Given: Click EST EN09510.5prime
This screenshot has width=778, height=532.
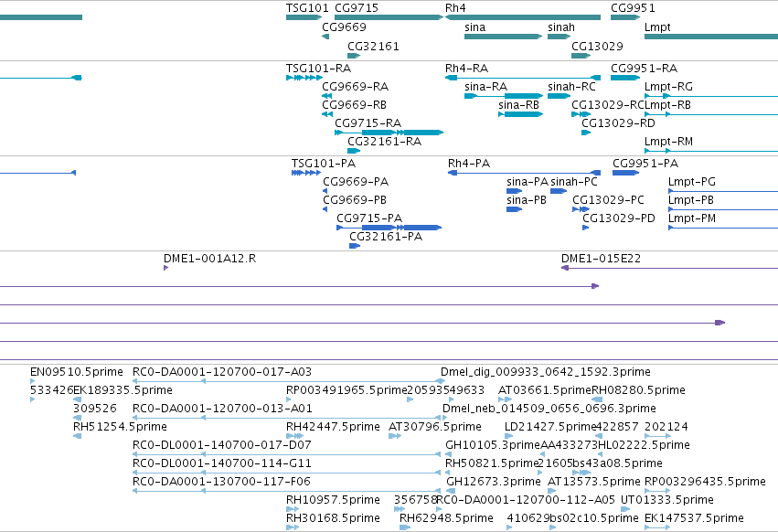Looking at the screenshot, I should point(32,381).
